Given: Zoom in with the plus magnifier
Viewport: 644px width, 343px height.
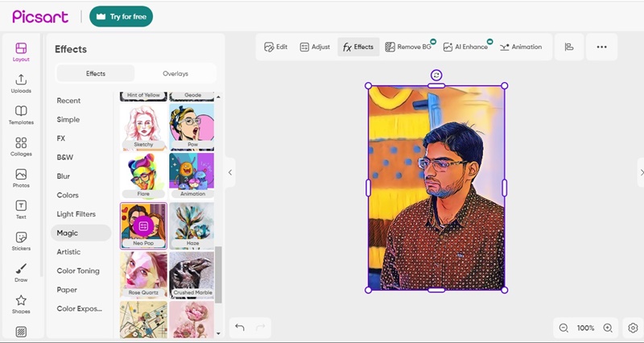Looking at the screenshot, I should pyautogui.click(x=608, y=328).
